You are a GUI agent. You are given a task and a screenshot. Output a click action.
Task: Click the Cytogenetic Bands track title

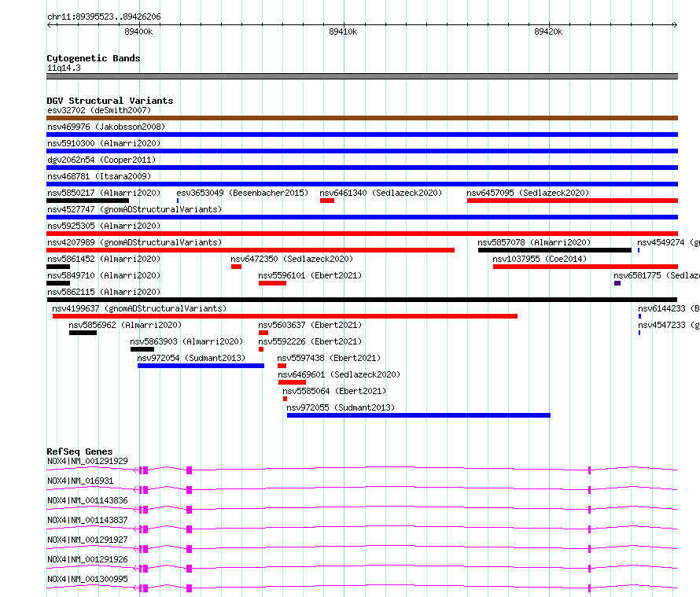(x=94, y=58)
